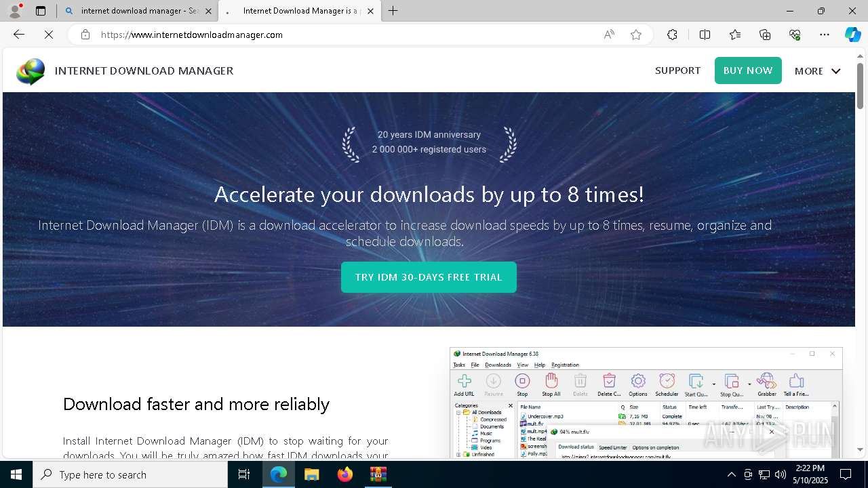This screenshot has width=868, height=488.
Task: Open Task View on taskbar
Action: coord(244,474)
